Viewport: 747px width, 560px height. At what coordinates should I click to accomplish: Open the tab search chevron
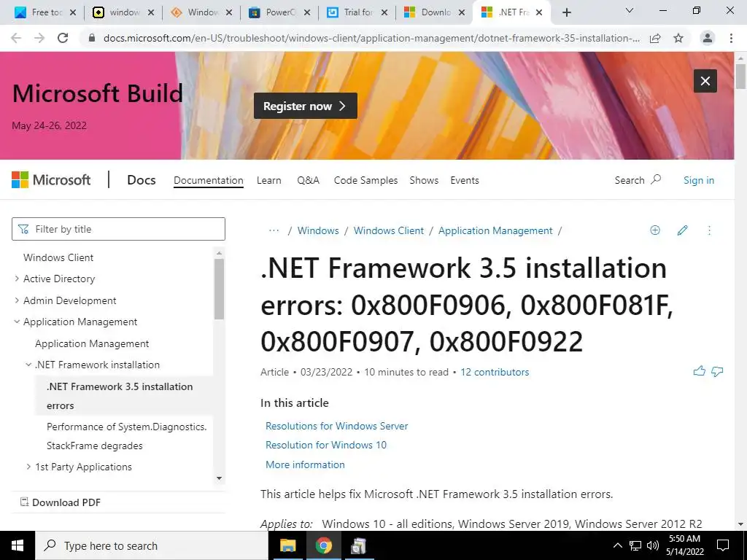[630, 10]
